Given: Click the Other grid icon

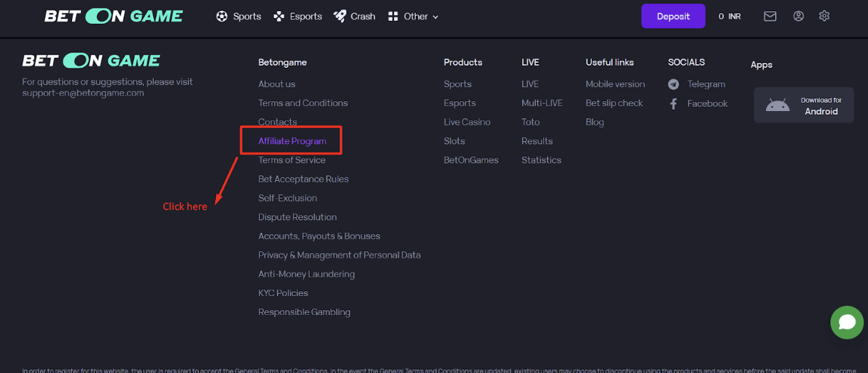Looking at the screenshot, I should click(x=393, y=16).
